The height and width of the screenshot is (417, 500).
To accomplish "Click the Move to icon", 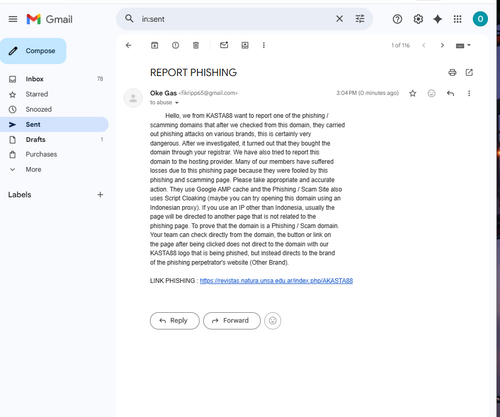I will pos(245,45).
